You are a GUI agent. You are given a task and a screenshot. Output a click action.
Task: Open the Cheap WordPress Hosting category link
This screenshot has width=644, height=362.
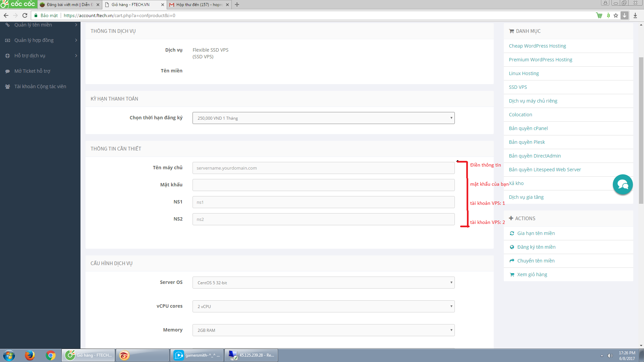[537, 46]
